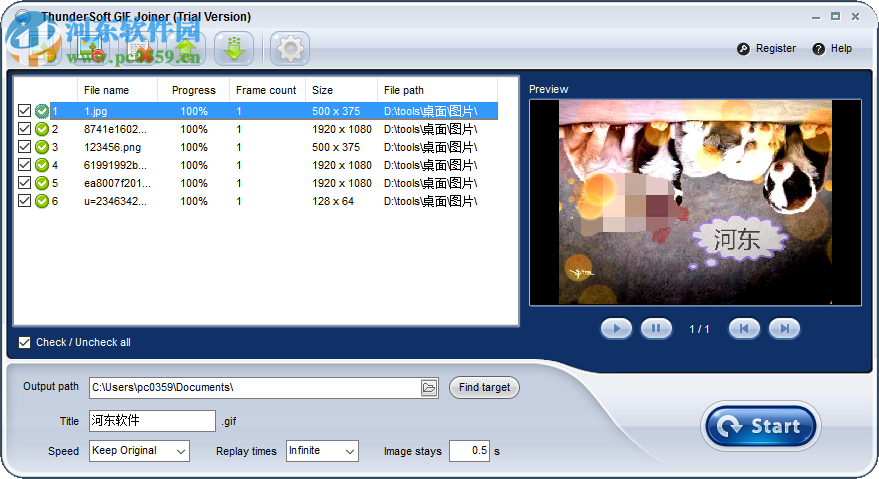This screenshot has width=879, height=479.
Task: Play the preview animation
Action: click(616, 329)
